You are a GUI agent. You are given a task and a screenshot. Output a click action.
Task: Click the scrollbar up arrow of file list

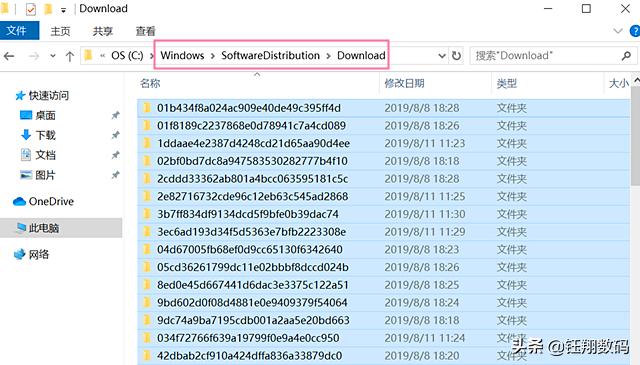(x=636, y=80)
